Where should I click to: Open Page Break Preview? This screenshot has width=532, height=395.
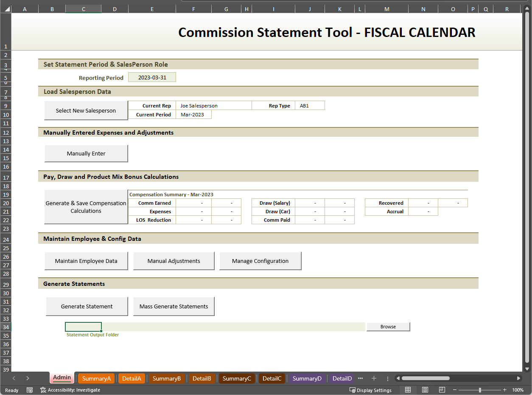[442, 389]
